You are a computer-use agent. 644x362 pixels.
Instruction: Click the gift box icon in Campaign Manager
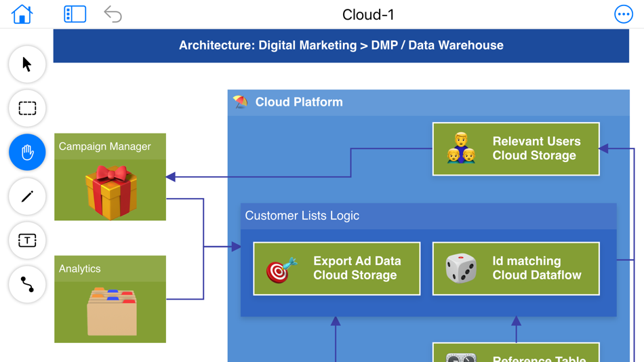[111, 192]
